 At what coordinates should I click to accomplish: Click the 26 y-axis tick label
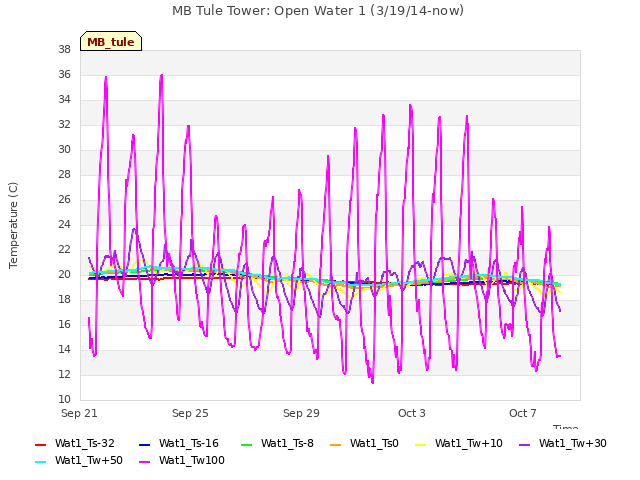click(64, 200)
